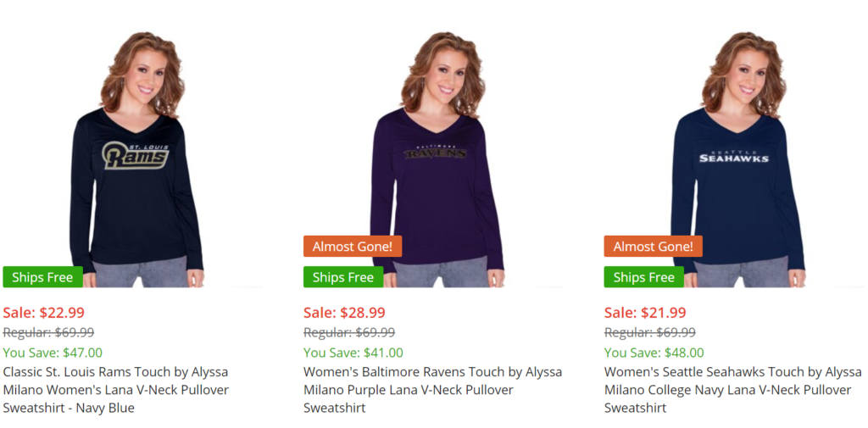Image resolution: width=868 pixels, height=428 pixels.
Task: Click the Ravens logo on the purple shirt
Action: [435, 153]
